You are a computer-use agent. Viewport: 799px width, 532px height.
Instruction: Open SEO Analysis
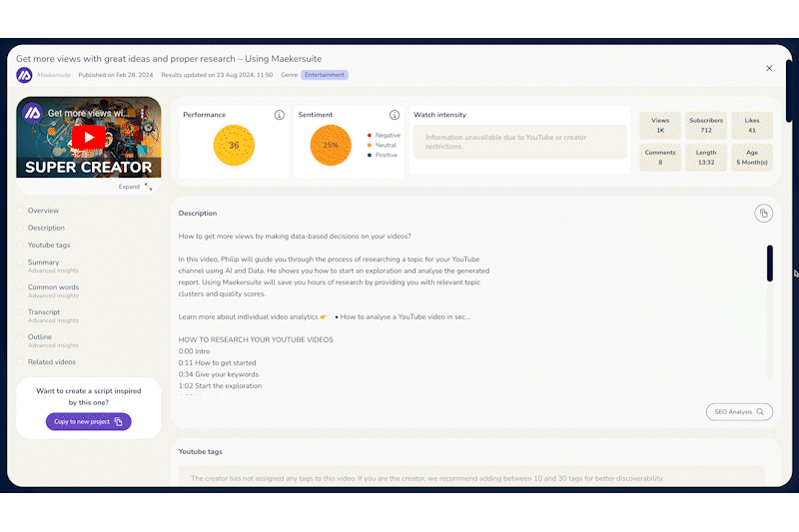coord(739,412)
